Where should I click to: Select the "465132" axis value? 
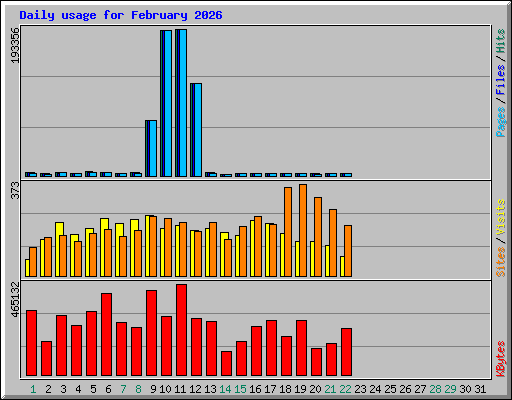point(15,299)
